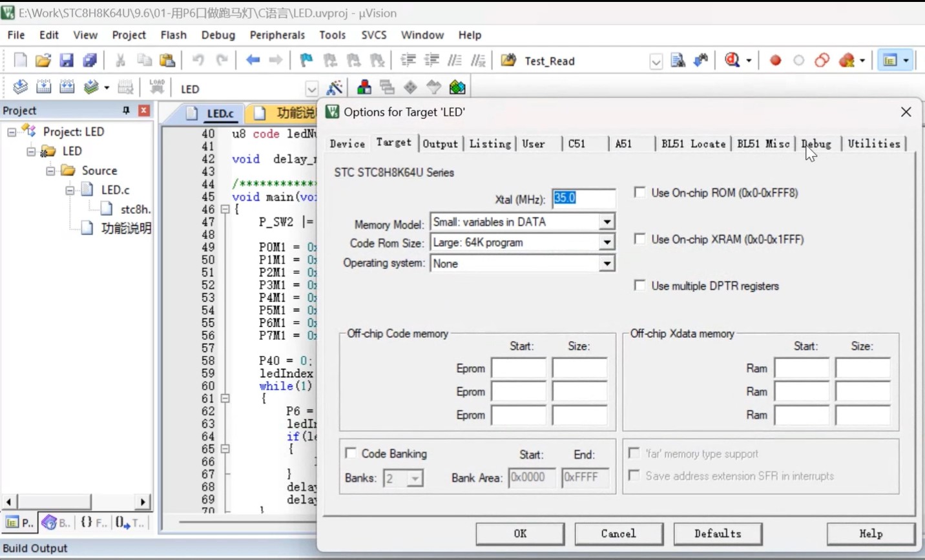925x560 pixels.
Task: Click the Paste clipboard icon
Action: click(167, 60)
